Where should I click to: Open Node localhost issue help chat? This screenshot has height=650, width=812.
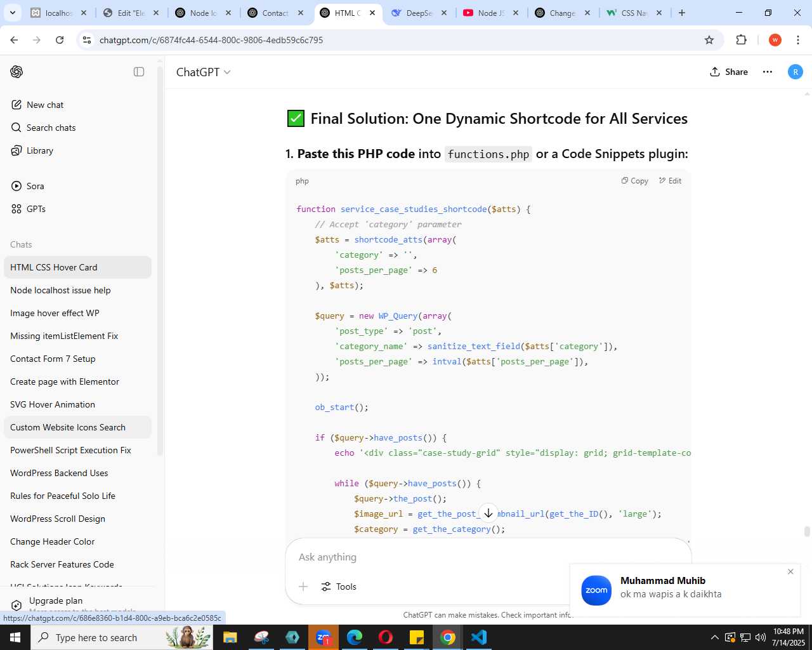(x=77, y=290)
